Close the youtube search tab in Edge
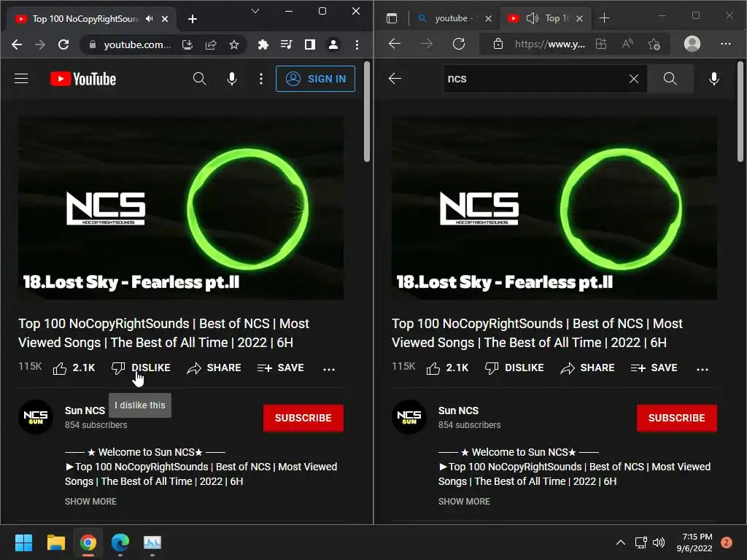 tap(488, 18)
